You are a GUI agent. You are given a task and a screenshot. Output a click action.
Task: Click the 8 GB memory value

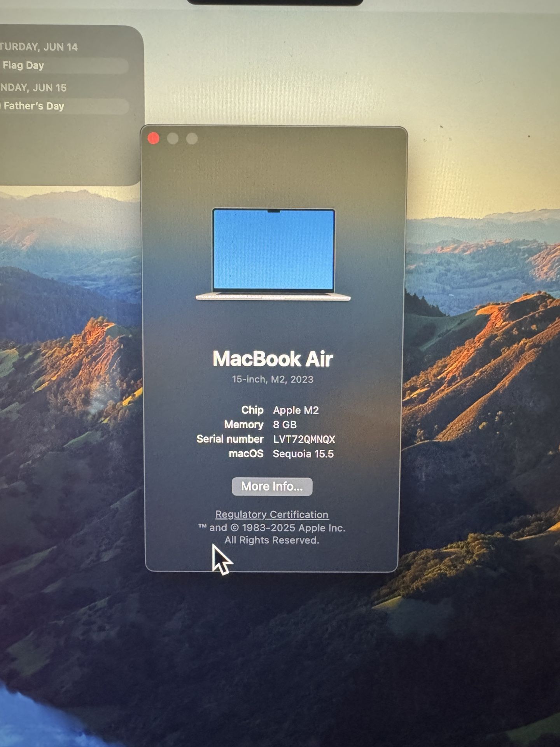[285, 424]
